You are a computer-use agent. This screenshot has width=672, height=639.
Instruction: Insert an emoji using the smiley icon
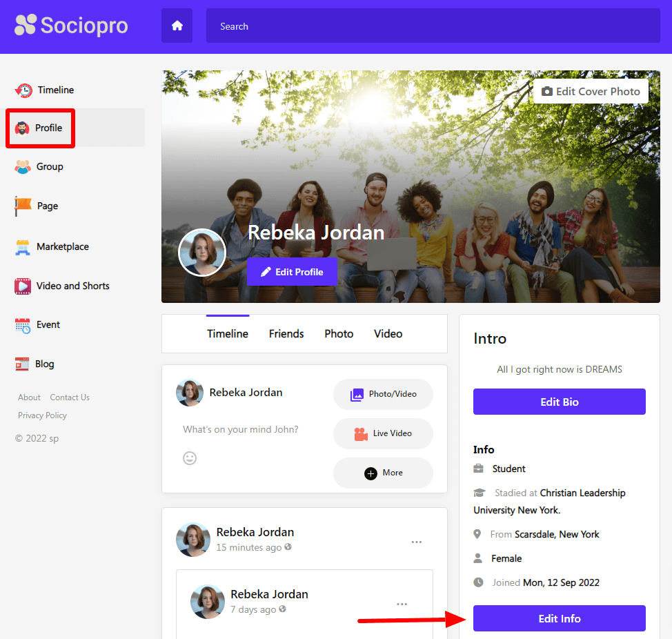(190, 458)
